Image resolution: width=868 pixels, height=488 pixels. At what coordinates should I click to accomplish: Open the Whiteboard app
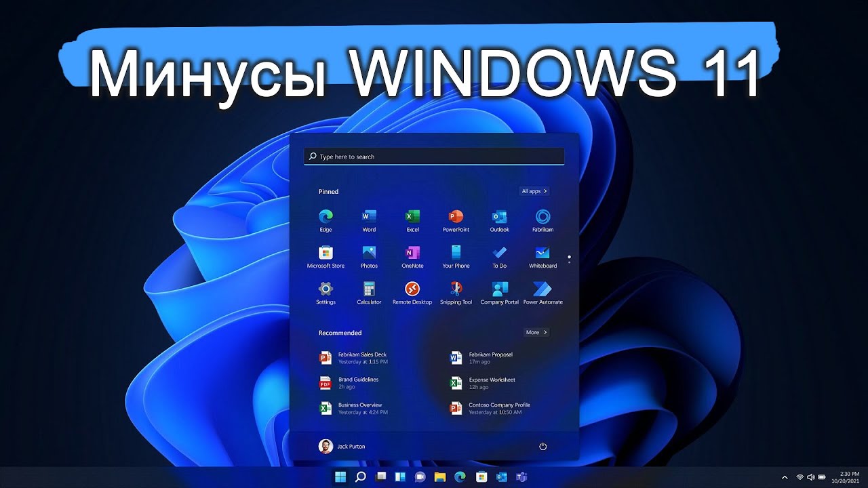point(542,257)
